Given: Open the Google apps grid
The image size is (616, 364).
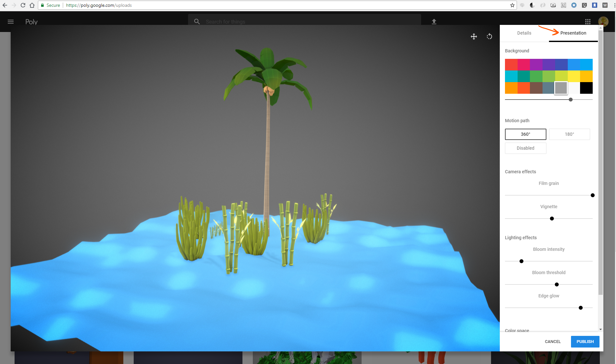Looking at the screenshot, I should pos(588,22).
